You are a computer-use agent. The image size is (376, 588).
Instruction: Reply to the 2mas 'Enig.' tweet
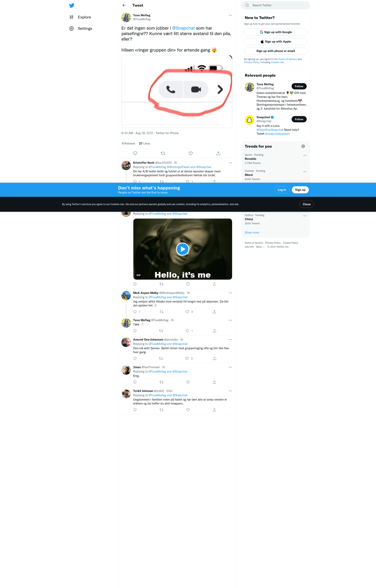click(135, 382)
